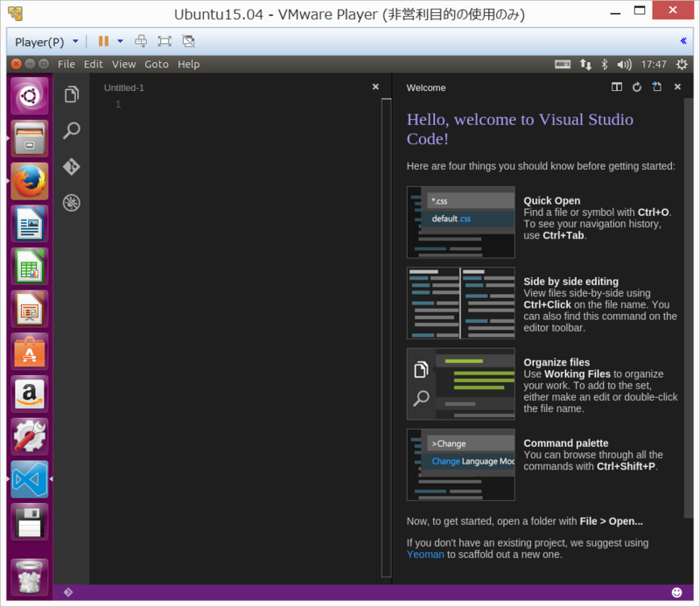
Task: Pause the virtual machine in VMware toolbar
Action: pyautogui.click(x=103, y=41)
